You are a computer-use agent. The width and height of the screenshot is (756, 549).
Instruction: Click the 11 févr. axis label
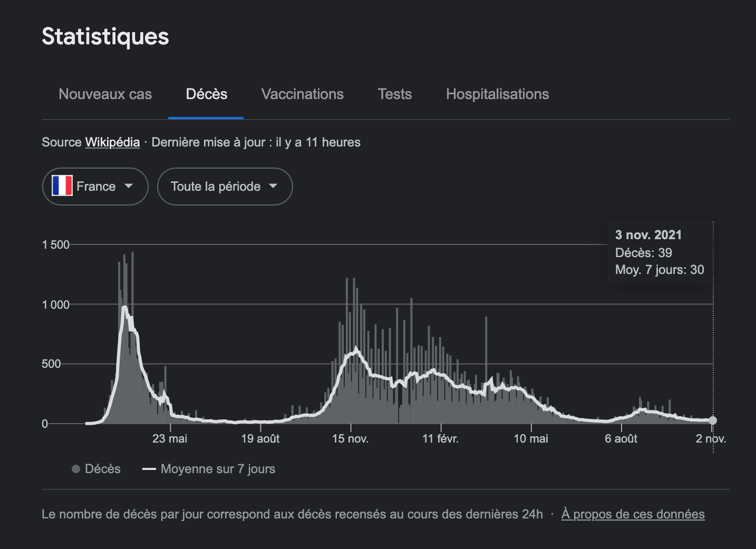(440, 438)
